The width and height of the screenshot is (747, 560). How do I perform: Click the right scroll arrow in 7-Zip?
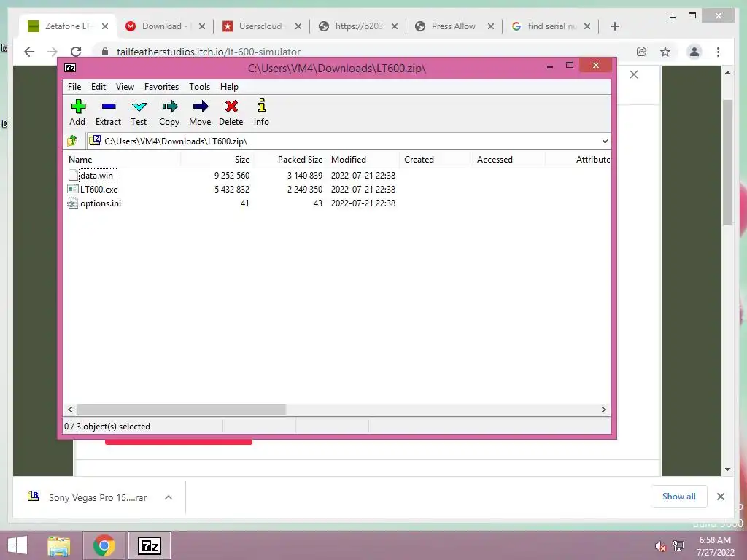[603, 410]
